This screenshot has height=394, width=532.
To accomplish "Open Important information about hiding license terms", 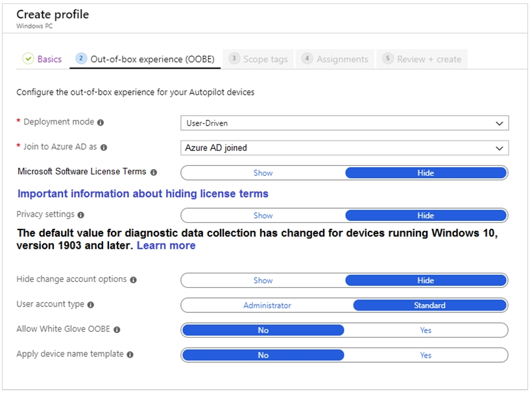I will coord(143,194).
